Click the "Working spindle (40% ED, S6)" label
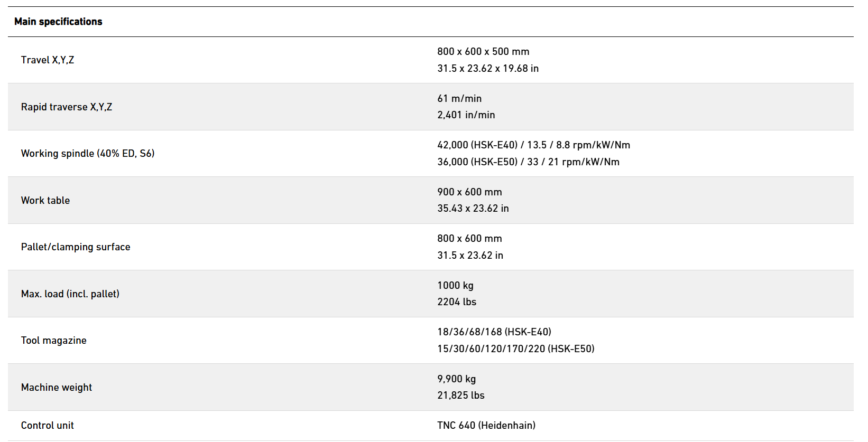868x442 pixels. 88,154
